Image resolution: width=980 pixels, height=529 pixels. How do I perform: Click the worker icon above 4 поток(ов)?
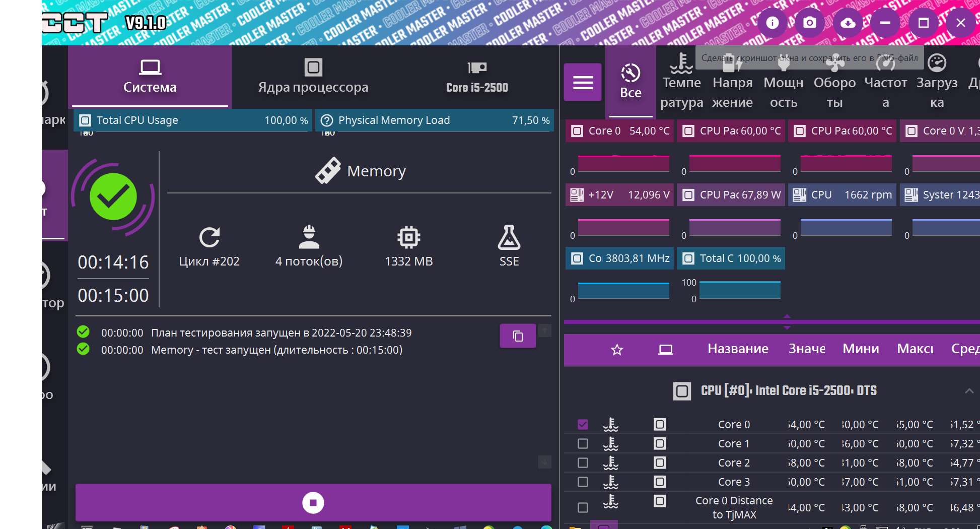309,237
